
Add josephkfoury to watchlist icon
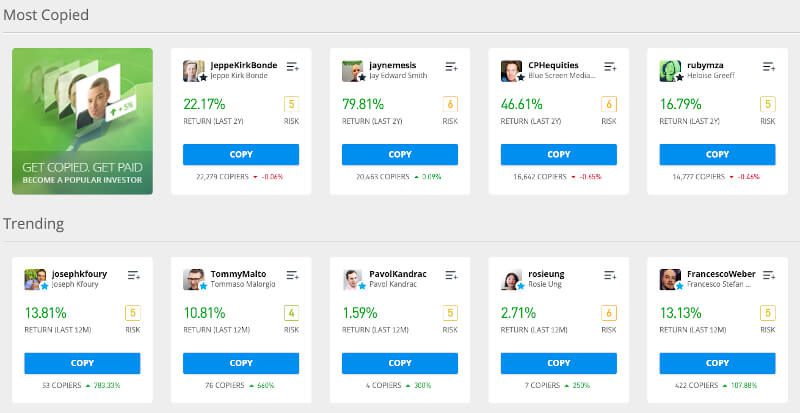tap(134, 275)
